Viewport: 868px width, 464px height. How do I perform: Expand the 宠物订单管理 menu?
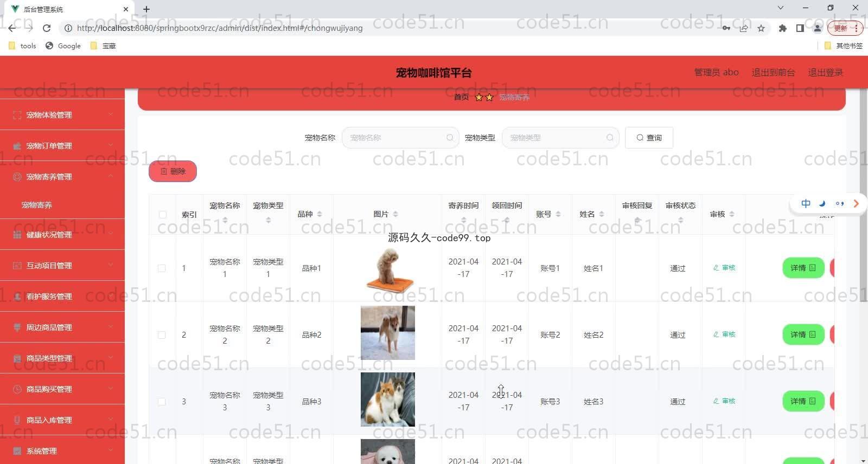pos(62,146)
